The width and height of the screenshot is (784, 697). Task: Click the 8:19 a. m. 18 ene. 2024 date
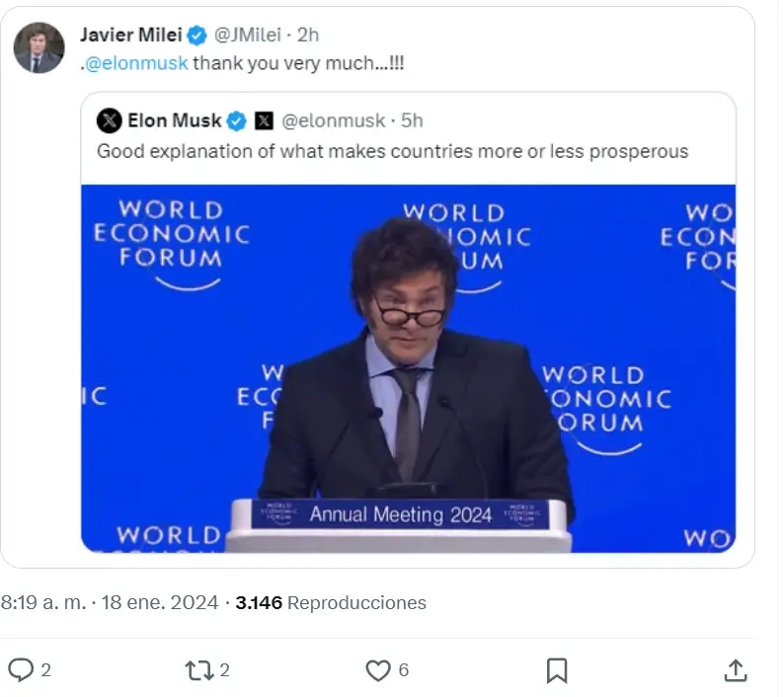tap(110, 602)
